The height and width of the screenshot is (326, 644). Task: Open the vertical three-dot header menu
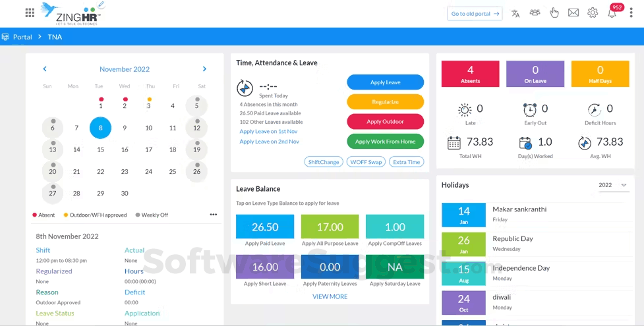(631, 13)
